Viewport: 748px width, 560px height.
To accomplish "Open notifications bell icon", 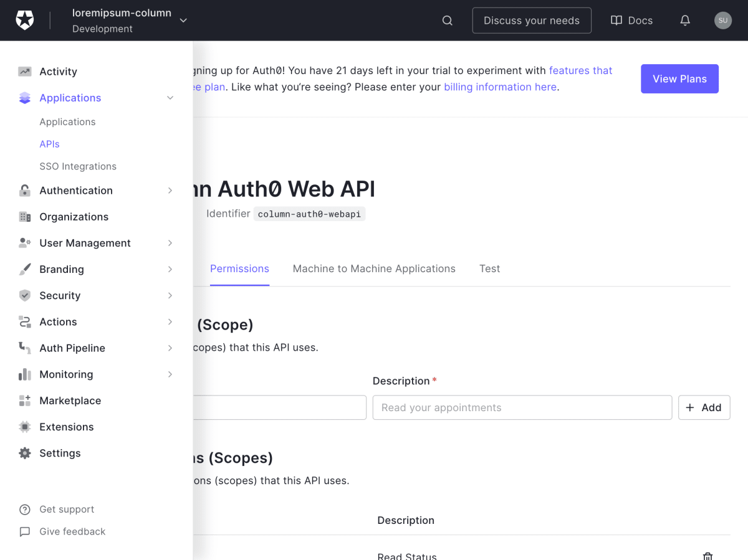I will [x=685, y=21].
